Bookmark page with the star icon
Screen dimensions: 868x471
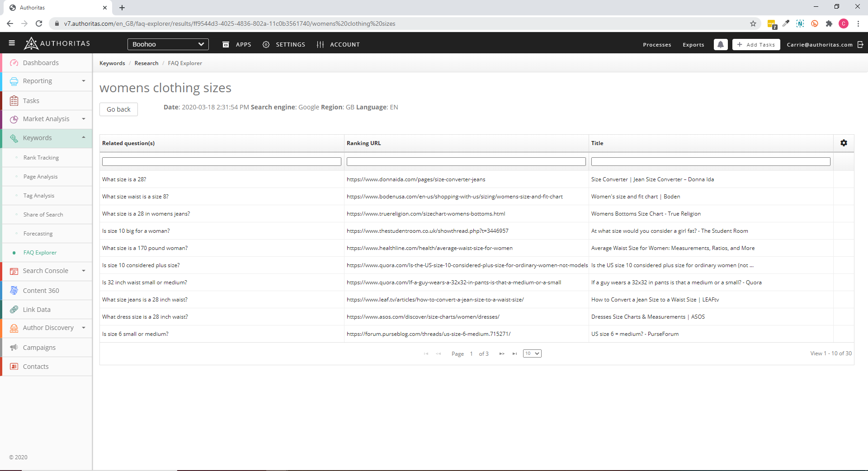(753, 24)
